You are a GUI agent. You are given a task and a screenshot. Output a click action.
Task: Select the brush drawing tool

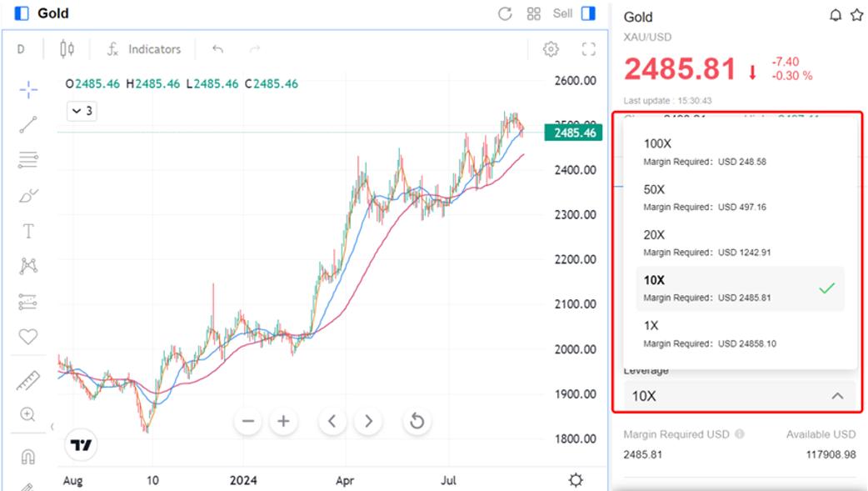pyautogui.click(x=28, y=196)
